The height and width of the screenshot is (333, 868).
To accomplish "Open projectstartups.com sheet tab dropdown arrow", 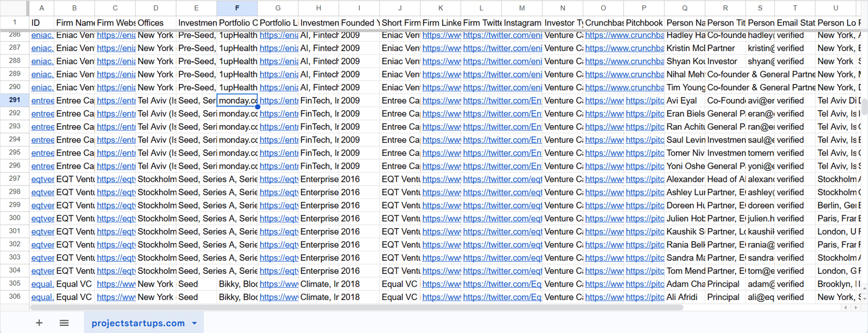I will [194, 323].
